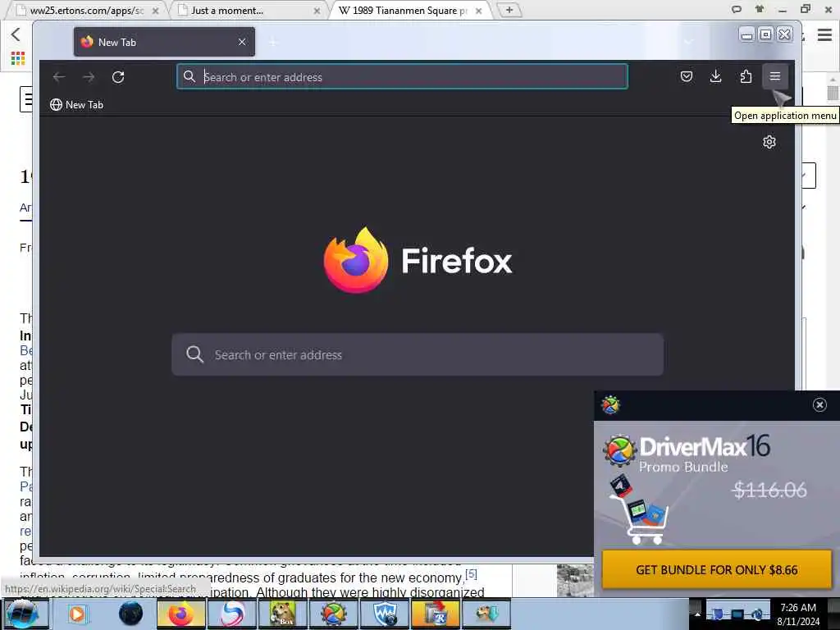List all Firefox tabs dropdown arrow
The image size is (840, 630).
[688, 42]
